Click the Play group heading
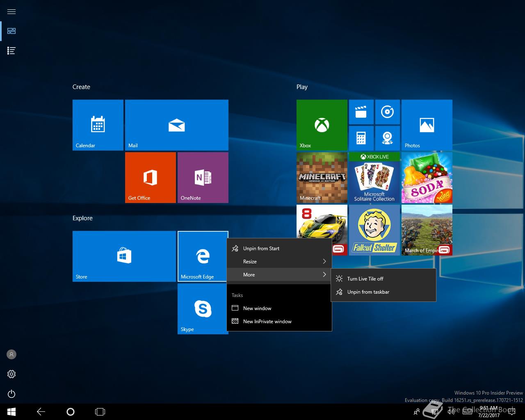525x420 pixels. pos(302,87)
